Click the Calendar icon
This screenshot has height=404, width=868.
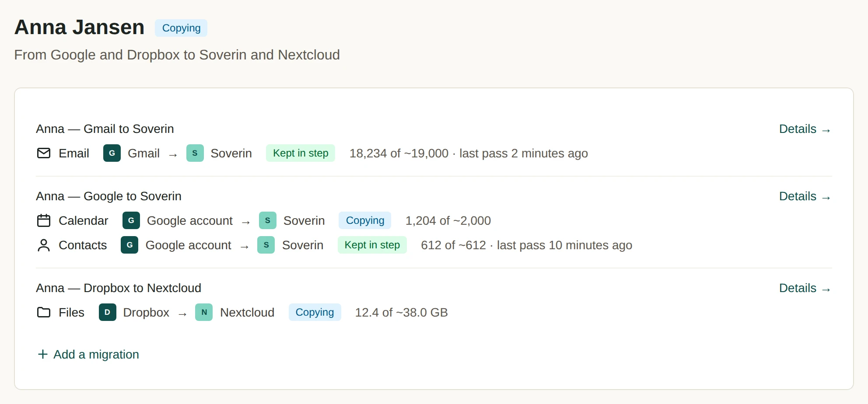click(44, 220)
